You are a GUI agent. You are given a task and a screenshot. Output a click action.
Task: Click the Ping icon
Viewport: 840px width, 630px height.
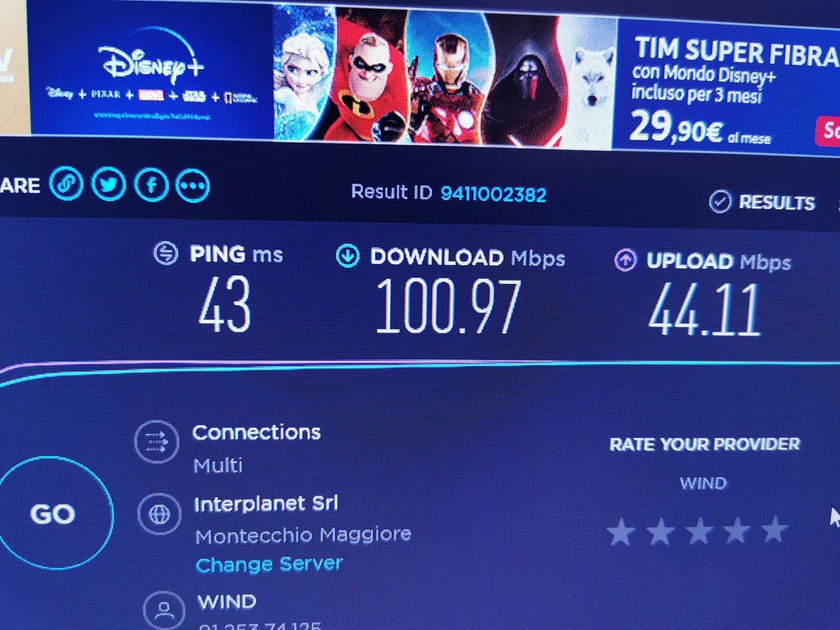click(166, 253)
